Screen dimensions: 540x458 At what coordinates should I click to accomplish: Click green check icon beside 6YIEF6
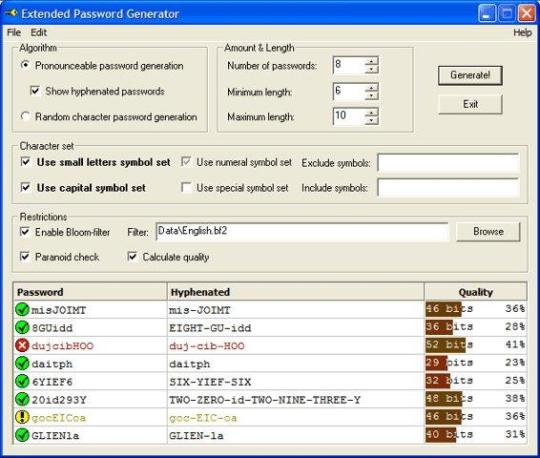(x=22, y=381)
